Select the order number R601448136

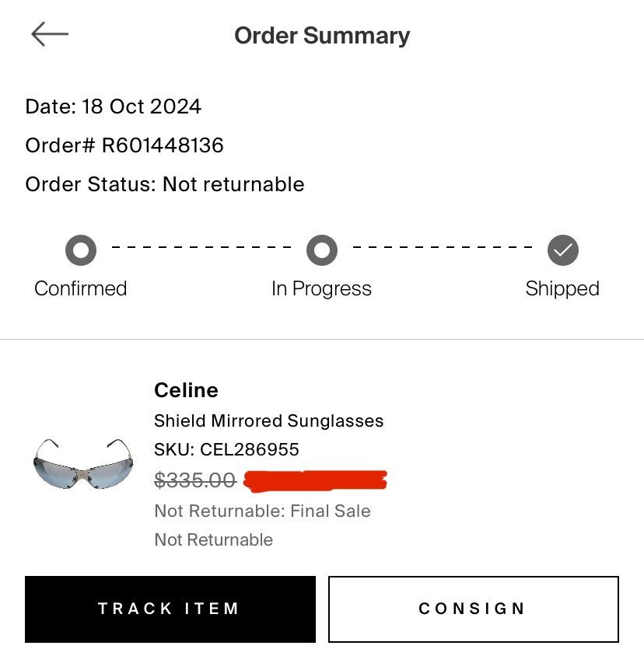(x=163, y=145)
